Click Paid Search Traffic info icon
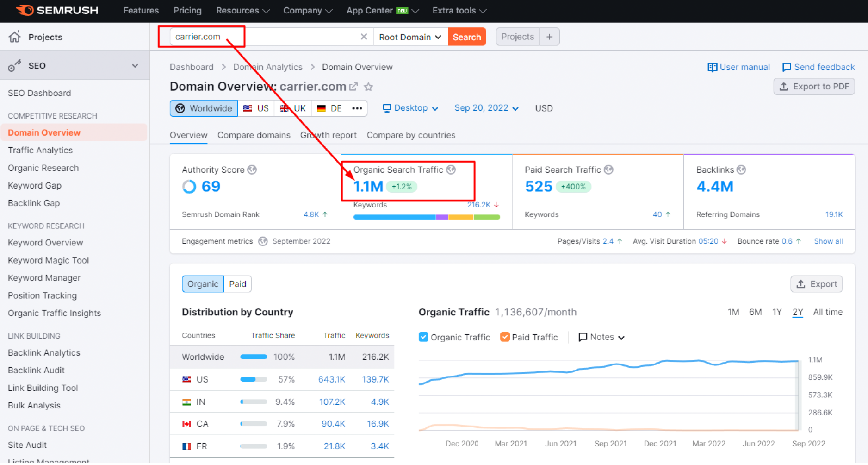Image resolution: width=868 pixels, height=465 pixels. (x=608, y=170)
